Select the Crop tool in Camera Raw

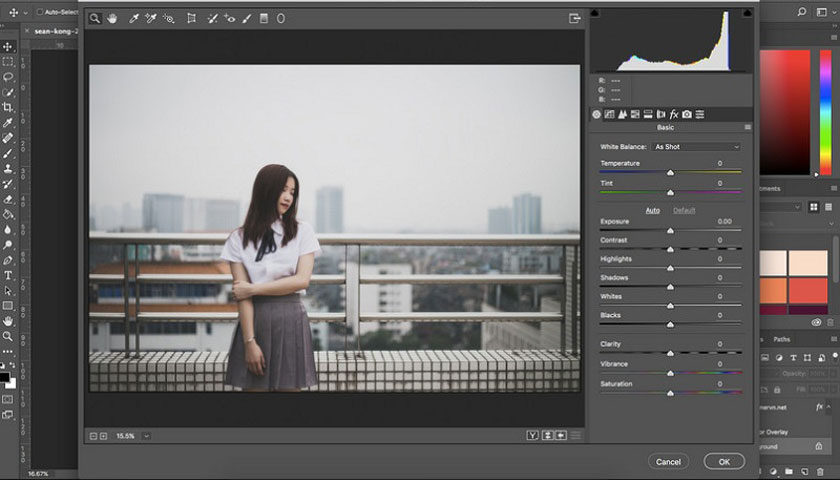(x=191, y=18)
